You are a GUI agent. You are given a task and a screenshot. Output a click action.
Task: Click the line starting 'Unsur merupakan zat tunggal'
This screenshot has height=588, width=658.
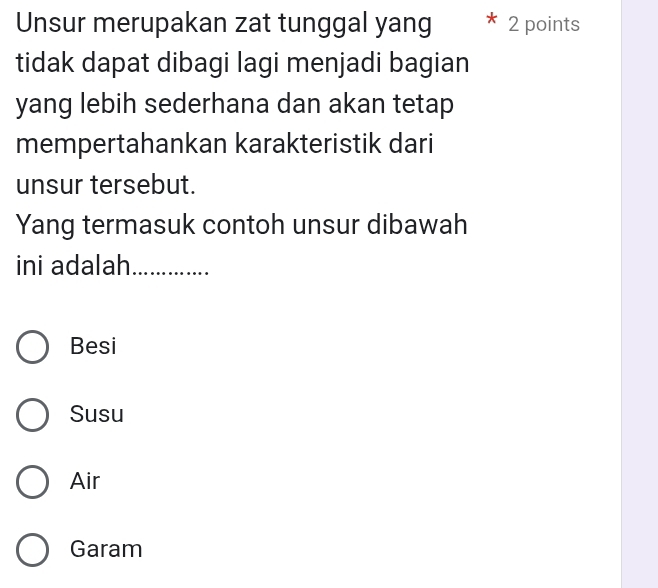point(225,23)
